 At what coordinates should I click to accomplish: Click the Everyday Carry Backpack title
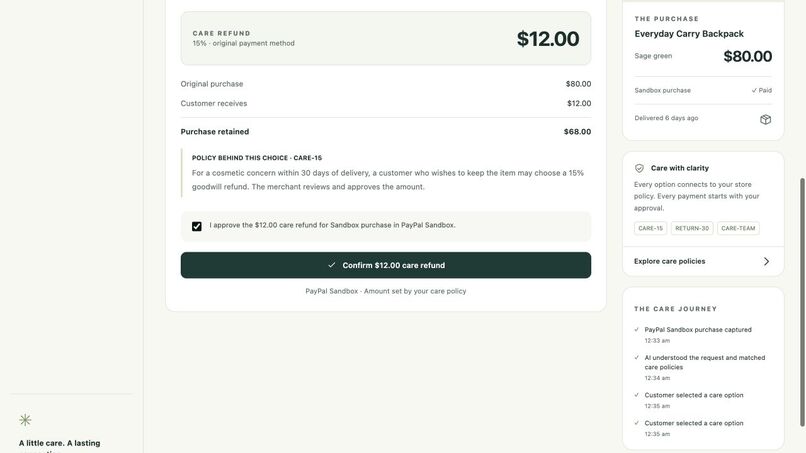click(x=689, y=34)
